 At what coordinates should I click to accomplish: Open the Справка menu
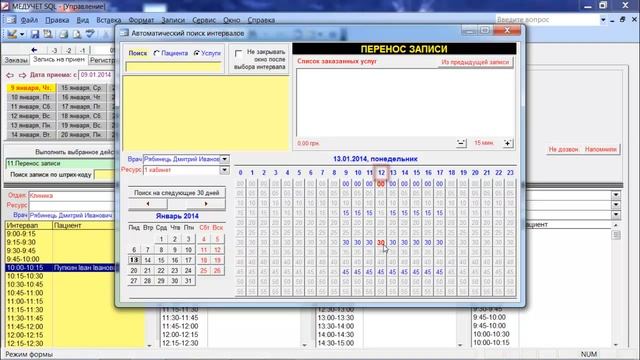261,20
